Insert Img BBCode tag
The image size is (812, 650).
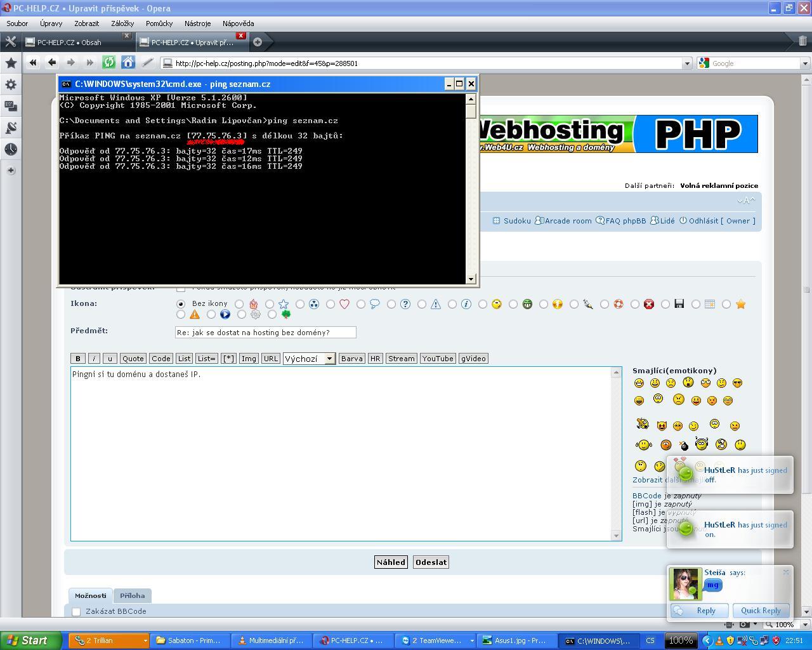pos(249,359)
